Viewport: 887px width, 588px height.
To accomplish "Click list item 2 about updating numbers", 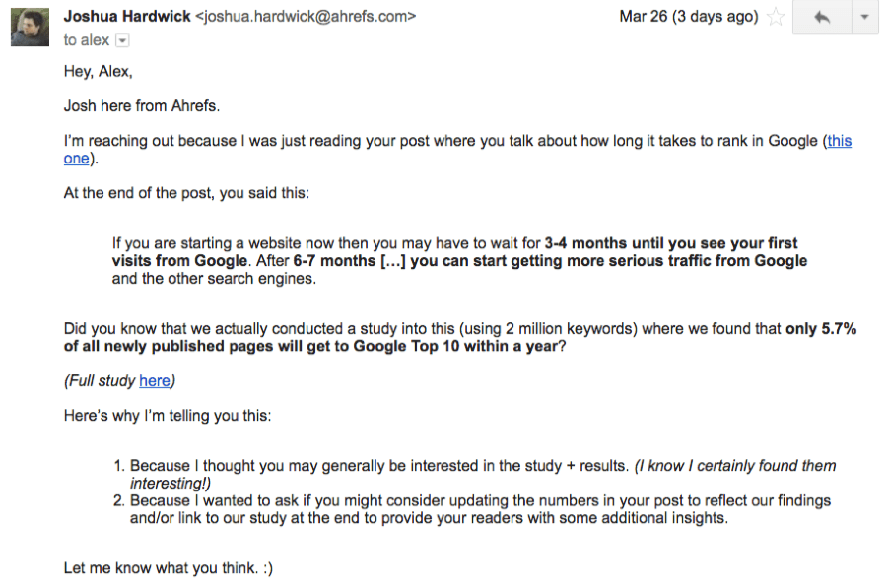I will click(472, 509).
